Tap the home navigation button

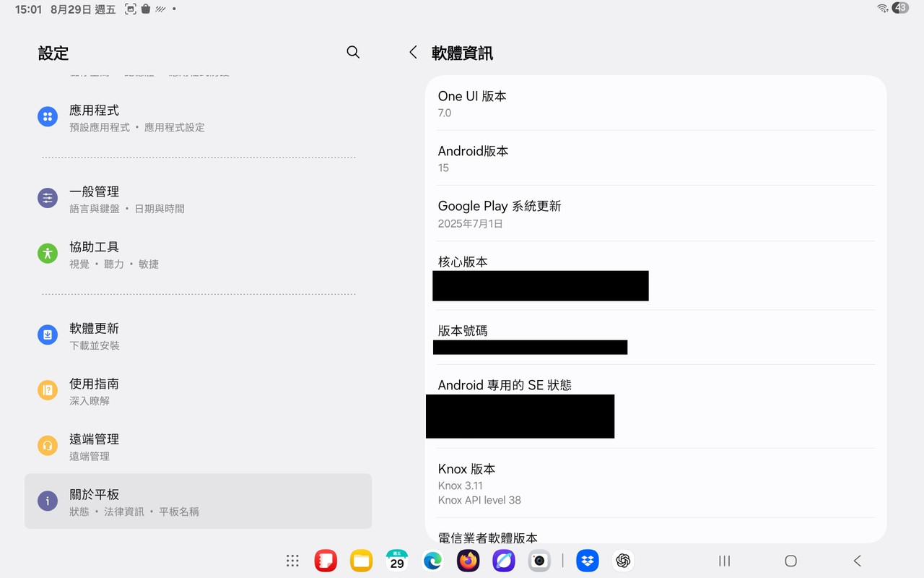(x=791, y=561)
